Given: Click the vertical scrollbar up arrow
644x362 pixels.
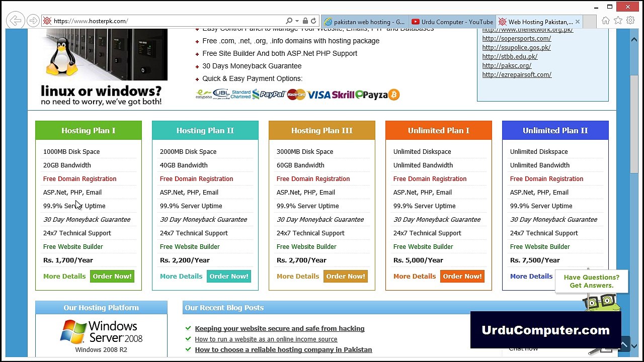Looking at the screenshot, I should pos(634,39).
